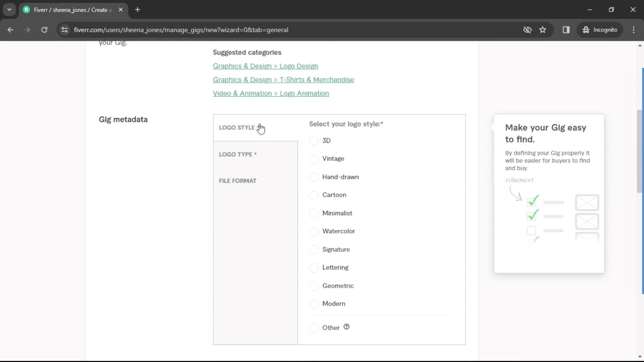The width and height of the screenshot is (644, 362).
Task: Click Video & Animation Logo Animation link
Action: pos(271,93)
